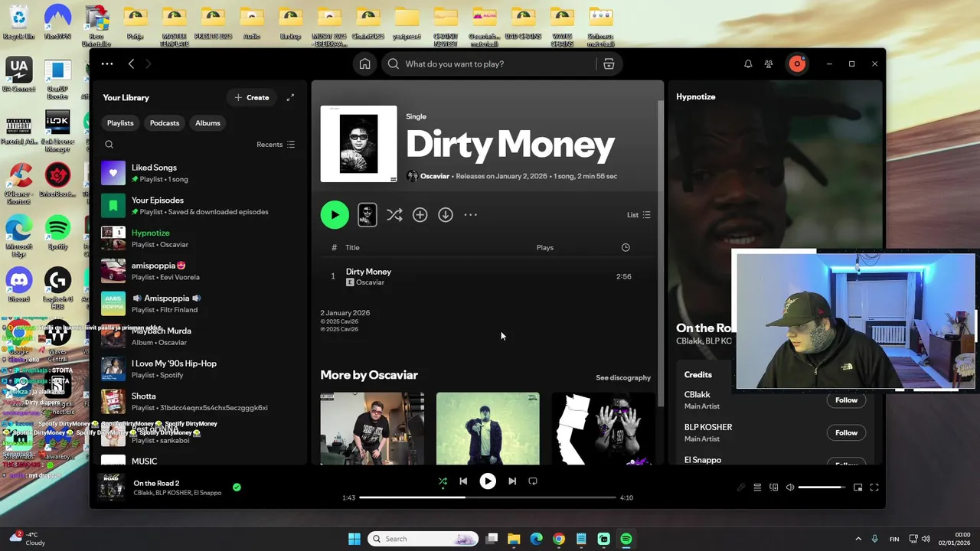
Task: Open amispoppia playlist by Eevi Vuorela
Action: coord(201,271)
